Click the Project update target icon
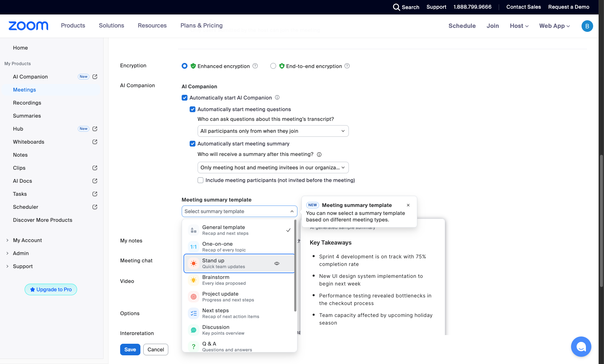604x364 pixels. pos(194,297)
